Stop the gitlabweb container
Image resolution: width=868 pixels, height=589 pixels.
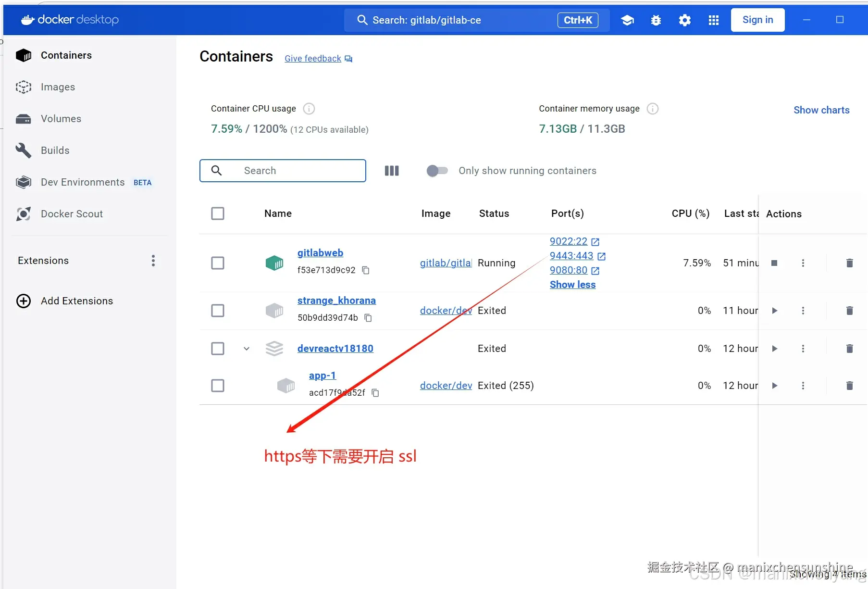point(774,263)
